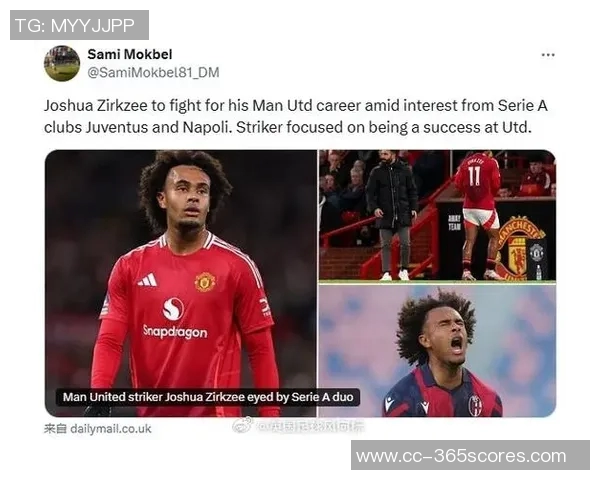Click the Bologna crest on the striped shirt
The height and width of the screenshot is (480, 600).
tap(475, 405)
